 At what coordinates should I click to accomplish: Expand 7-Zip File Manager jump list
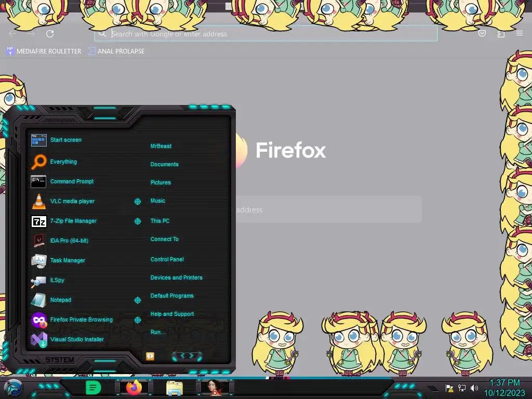click(137, 221)
